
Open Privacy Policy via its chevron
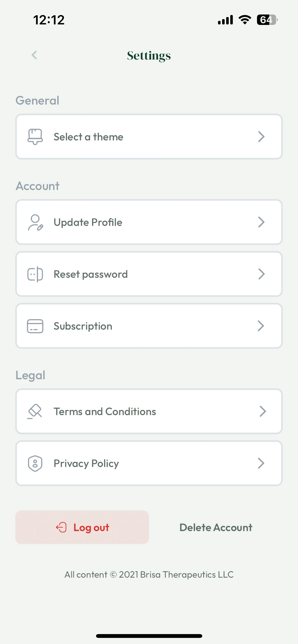(x=261, y=463)
